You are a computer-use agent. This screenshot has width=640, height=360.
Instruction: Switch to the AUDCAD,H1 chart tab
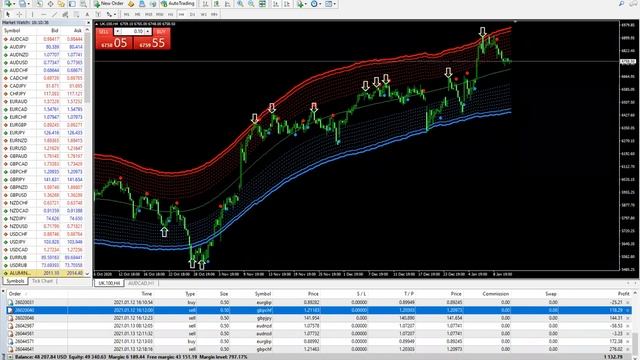141,283
